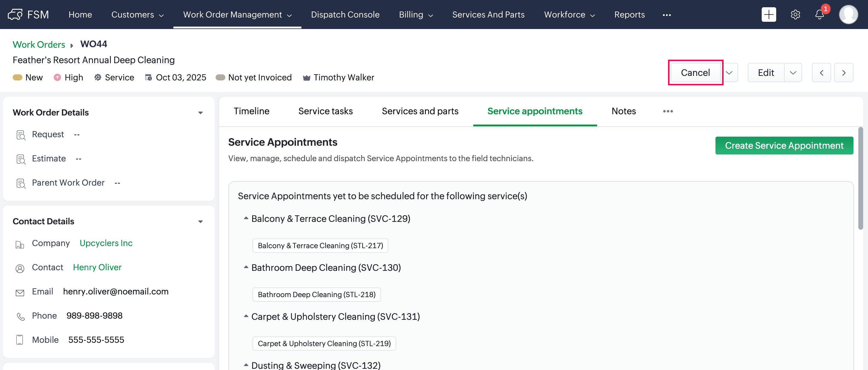Click the FSM logo icon
This screenshot has height=370, width=868.
[15, 15]
